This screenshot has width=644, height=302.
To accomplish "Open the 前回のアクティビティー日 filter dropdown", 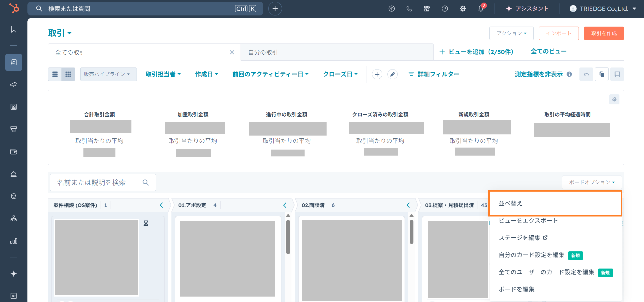I will 271,74.
